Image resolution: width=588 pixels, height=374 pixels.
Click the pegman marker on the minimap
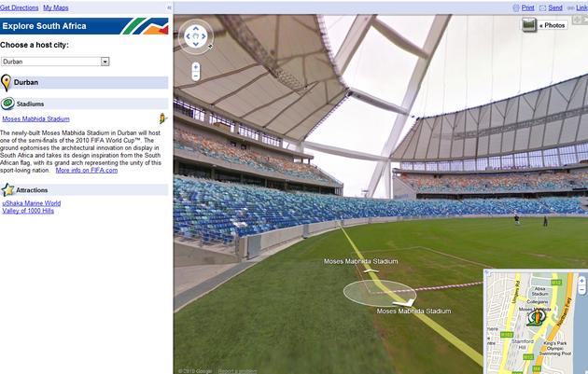(x=537, y=317)
